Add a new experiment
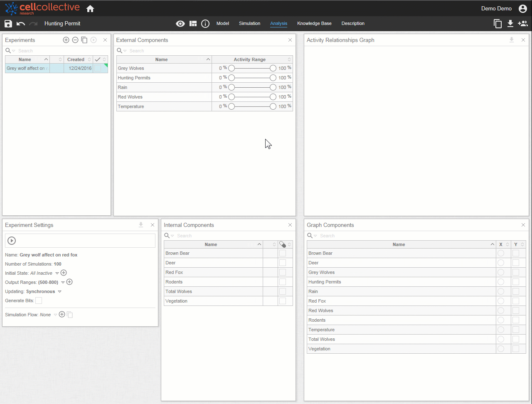The width and height of the screenshot is (532, 404). pyautogui.click(x=66, y=40)
